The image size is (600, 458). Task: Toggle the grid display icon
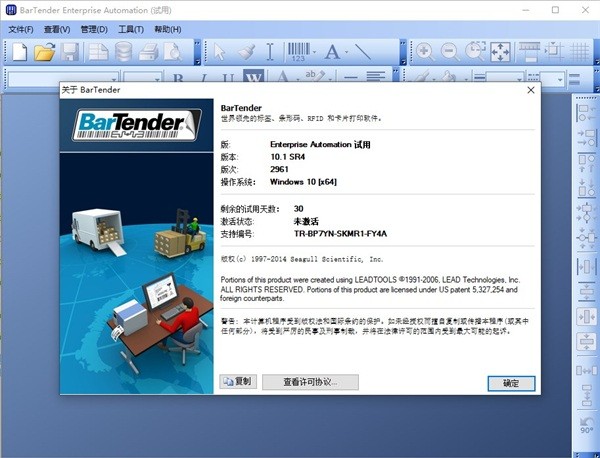[580, 51]
